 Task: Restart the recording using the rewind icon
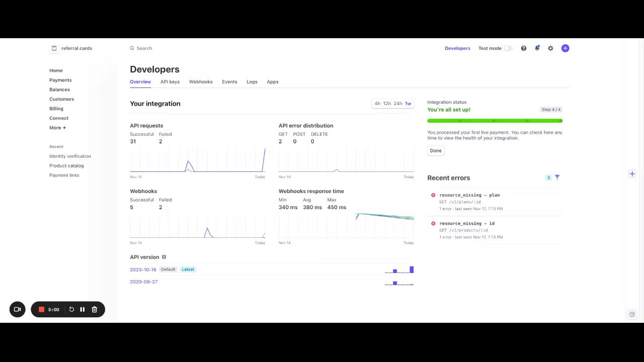pos(71,310)
